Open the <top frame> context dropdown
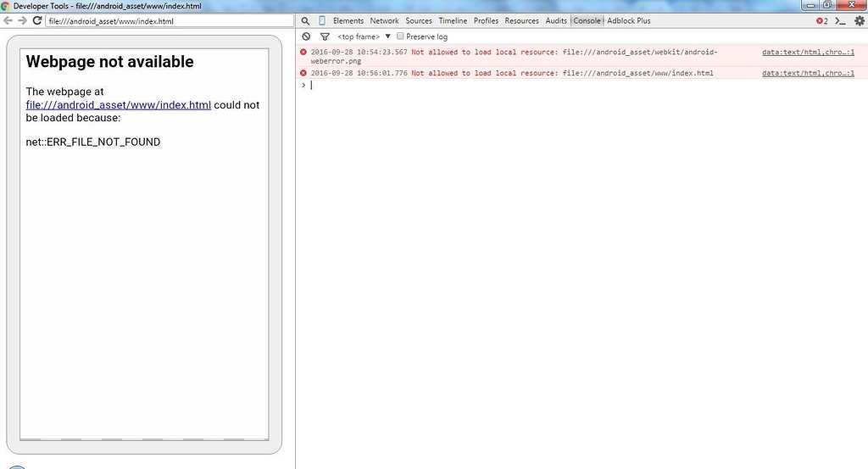This screenshot has width=868, height=469. [364, 36]
